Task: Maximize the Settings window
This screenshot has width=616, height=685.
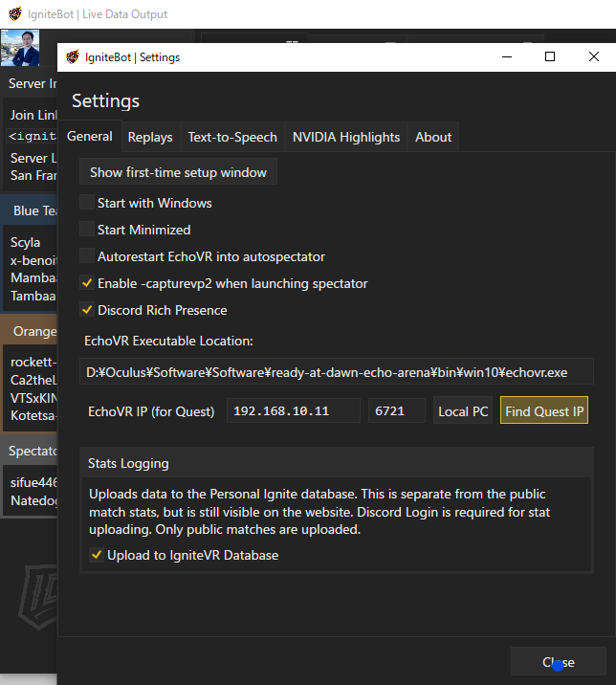Action: click(550, 56)
